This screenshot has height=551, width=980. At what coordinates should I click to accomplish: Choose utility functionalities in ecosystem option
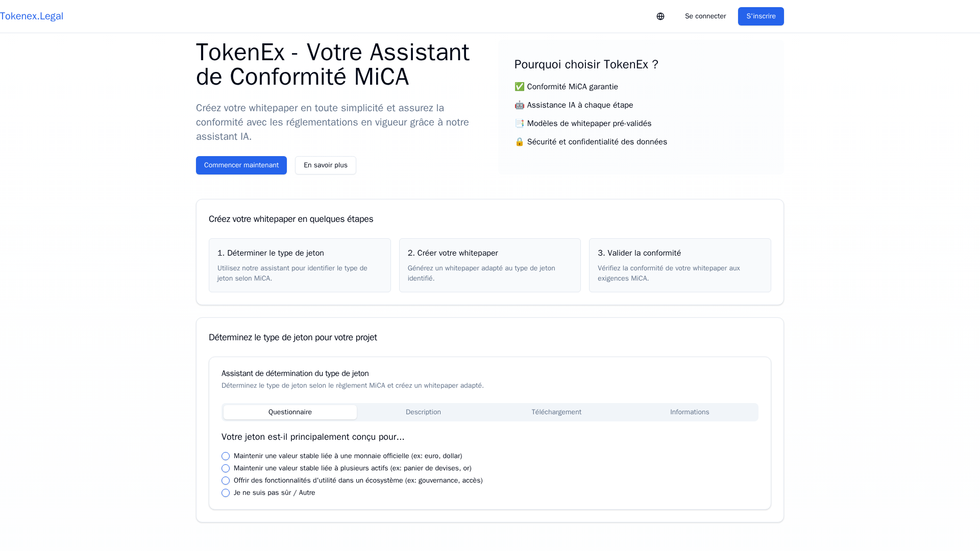(226, 481)
